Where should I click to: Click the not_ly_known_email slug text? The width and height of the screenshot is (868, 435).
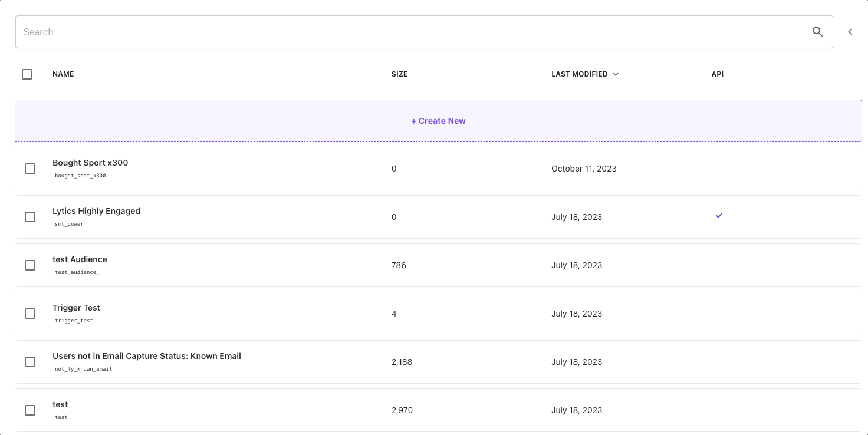tap(83, 369)
